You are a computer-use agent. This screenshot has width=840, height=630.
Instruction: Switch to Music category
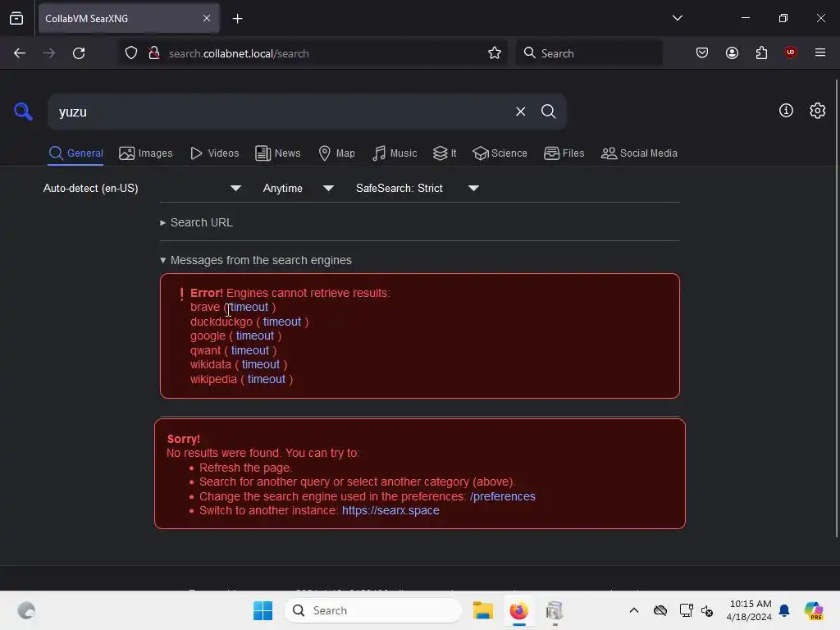pyautogui.click(x=395, y=153)
